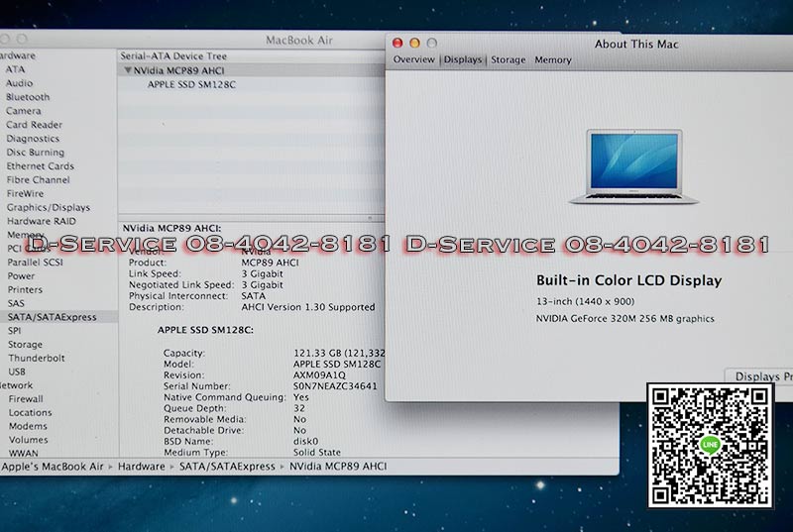
Task: Click SATA/SATAExpress in the path bar
Action: (227, 467)
